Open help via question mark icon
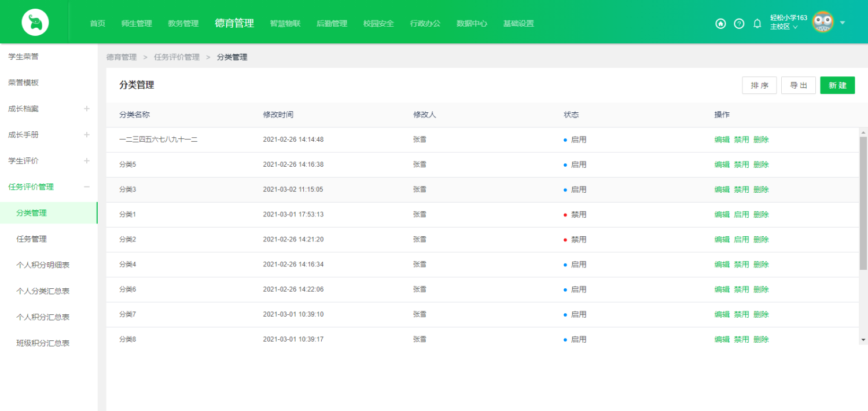This screenshot has width=868, height=411. click(x=739, y=24)
